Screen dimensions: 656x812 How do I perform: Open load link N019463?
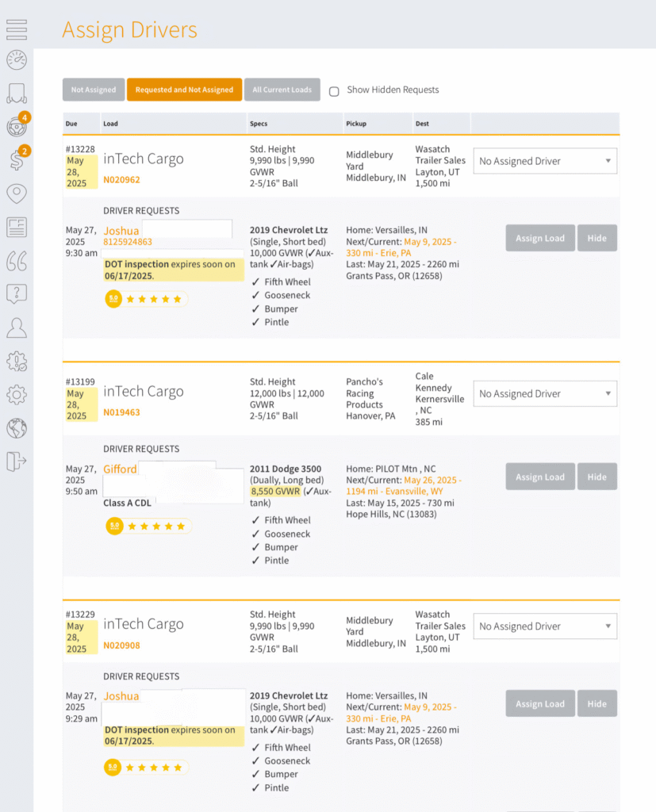click(x=122, y=412)
